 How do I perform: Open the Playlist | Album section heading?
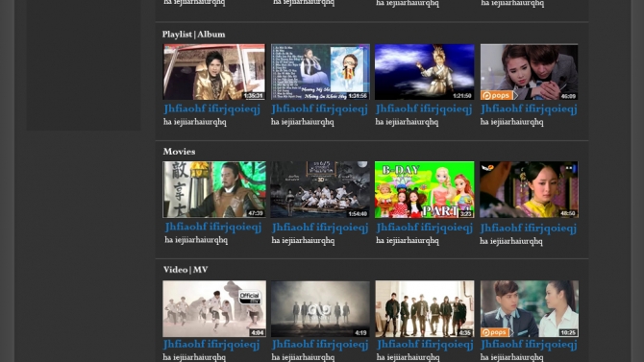pyautogui.click(x=193, y=34)
